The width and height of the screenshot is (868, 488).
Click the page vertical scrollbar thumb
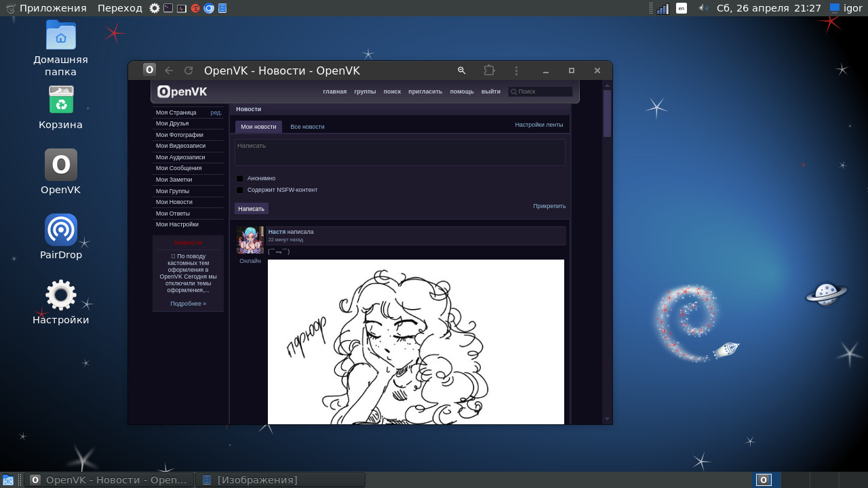click(607, 113)
